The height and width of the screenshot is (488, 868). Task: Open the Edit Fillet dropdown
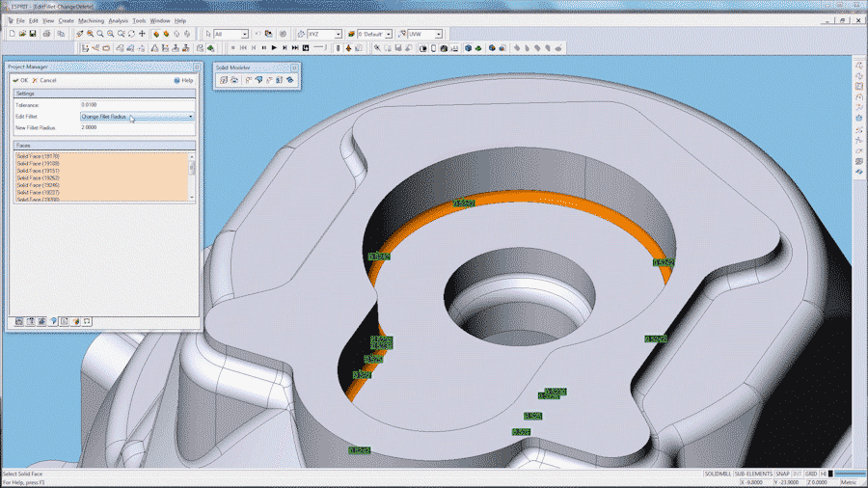coord(137,116)
